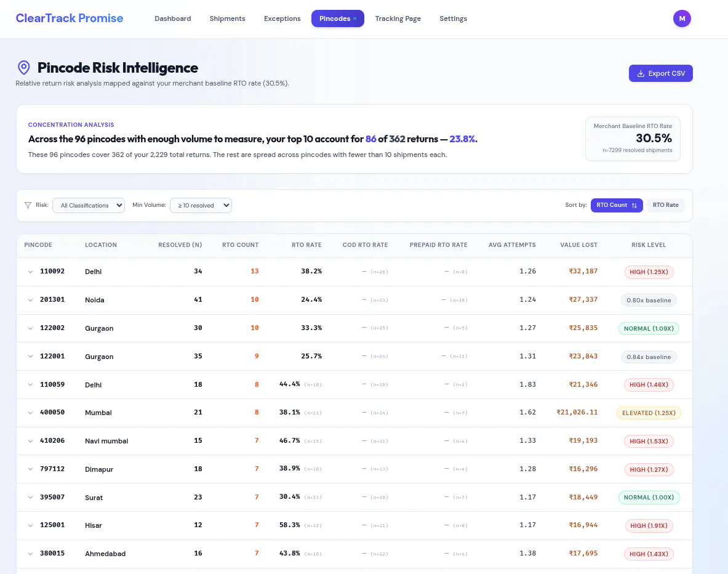Open the Exceptions section
The image size is (728, 574).
click(282, 18)
